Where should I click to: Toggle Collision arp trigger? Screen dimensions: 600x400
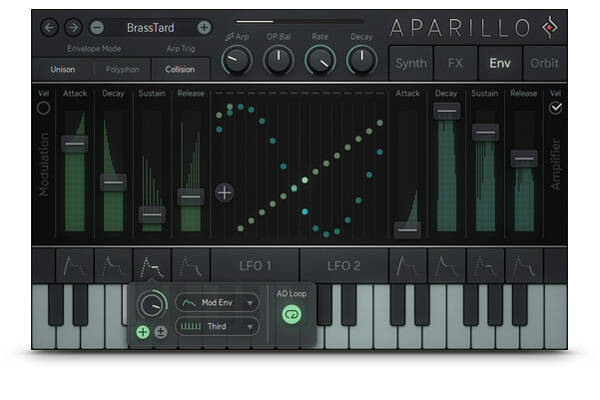pos(180,69)
